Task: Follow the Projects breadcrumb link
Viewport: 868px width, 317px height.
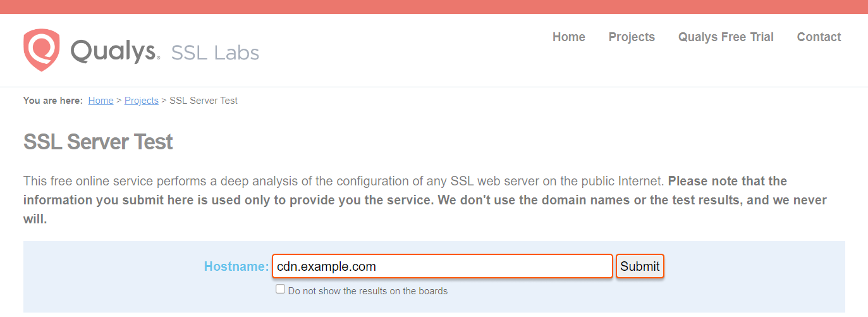Action: (x=141, y=101)
